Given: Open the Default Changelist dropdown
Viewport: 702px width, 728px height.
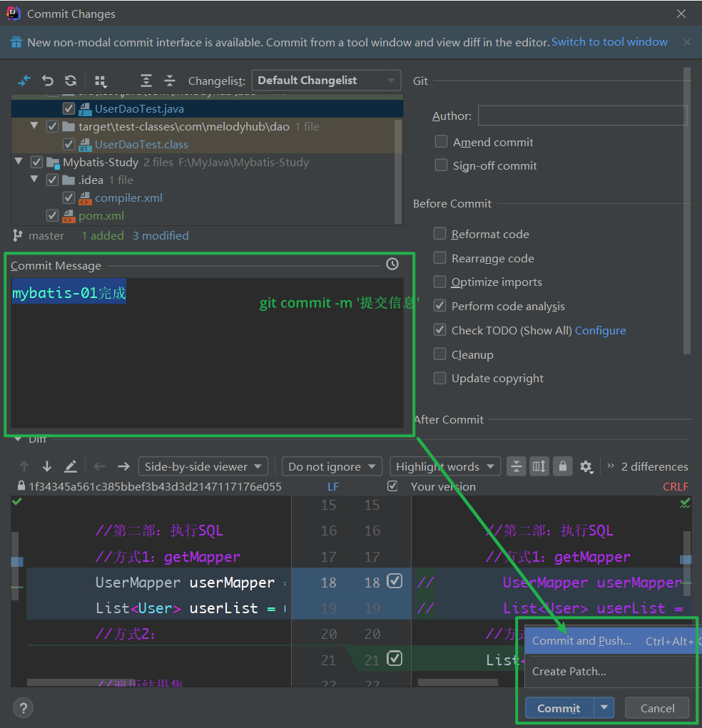Looking at the screenshot, I should point(325,81).
